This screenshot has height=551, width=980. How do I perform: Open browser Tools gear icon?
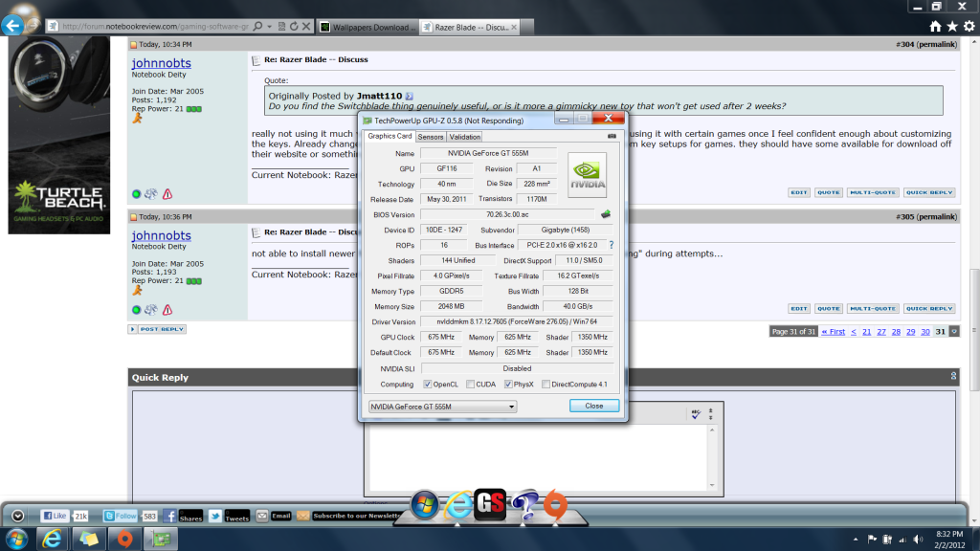pos(969,26)
